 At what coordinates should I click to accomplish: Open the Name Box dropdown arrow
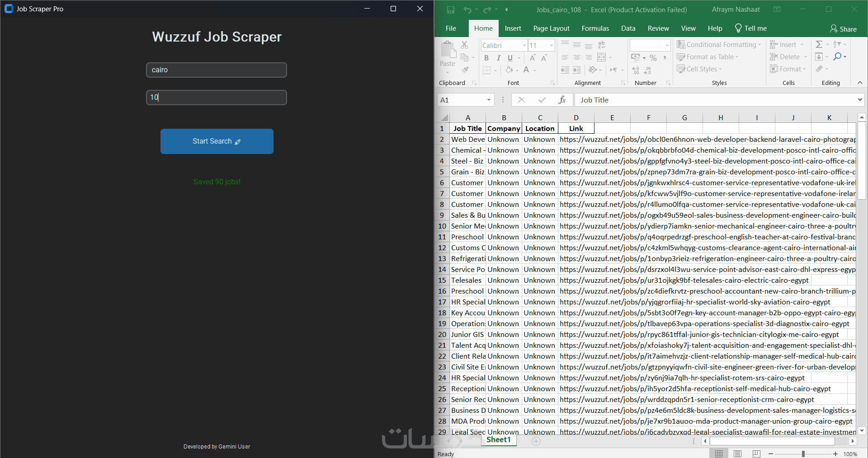click(489, 100)
